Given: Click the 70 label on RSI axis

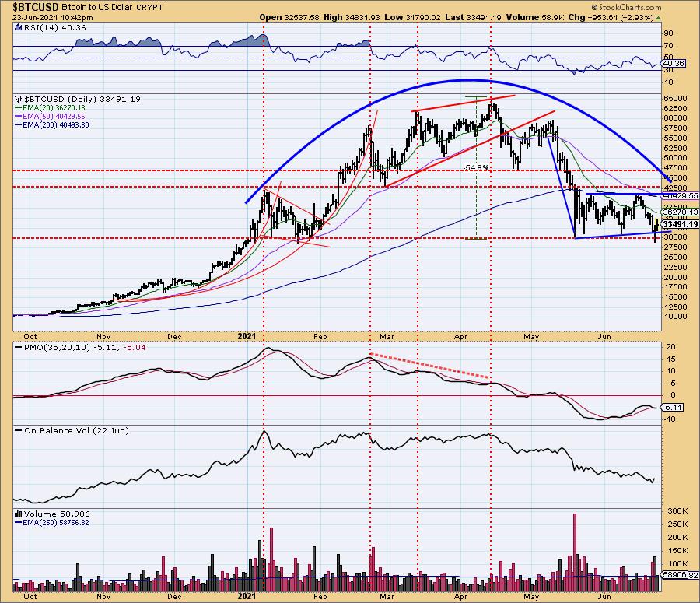Looking at the screenshot, I should click(669, 46).
